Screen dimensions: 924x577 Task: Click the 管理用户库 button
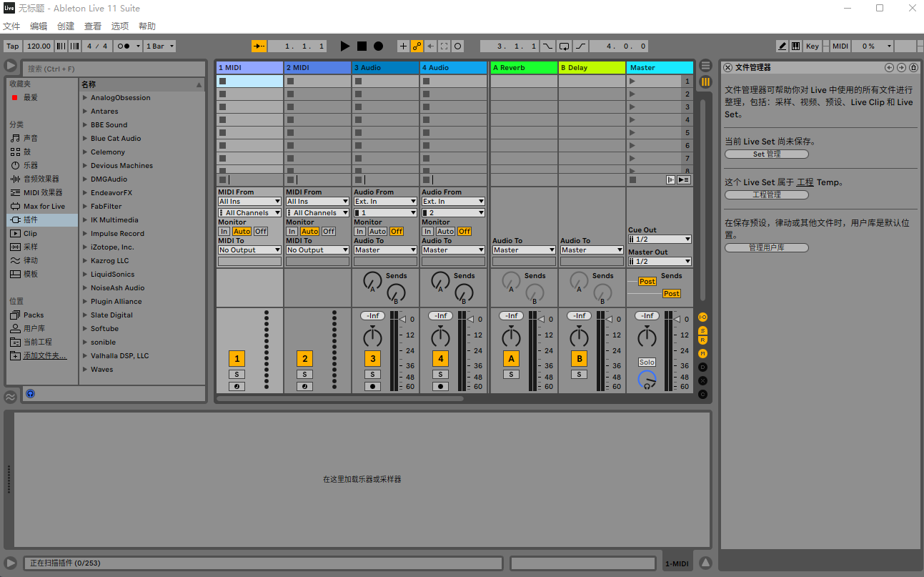click(x=767, y=247)
